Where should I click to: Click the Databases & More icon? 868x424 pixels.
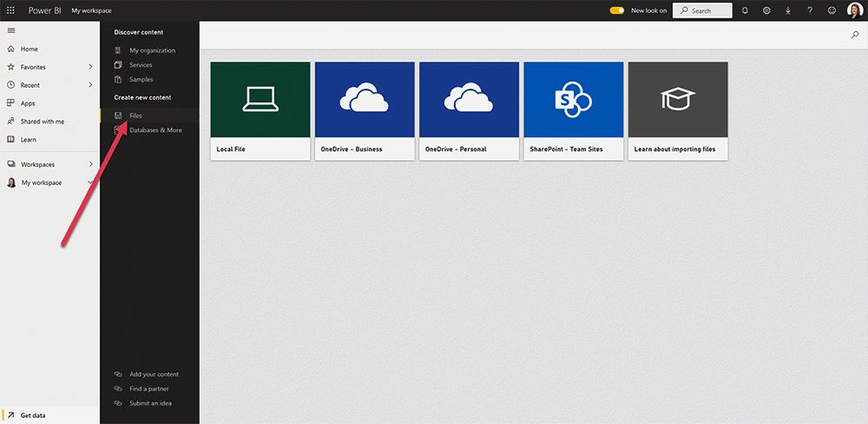pyautogui.click(x=117, y=130)
